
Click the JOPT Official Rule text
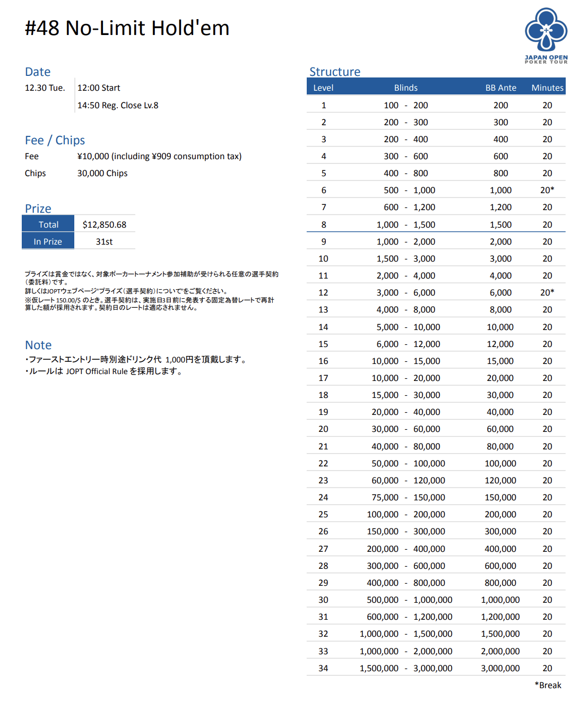[x=97, y=371]
